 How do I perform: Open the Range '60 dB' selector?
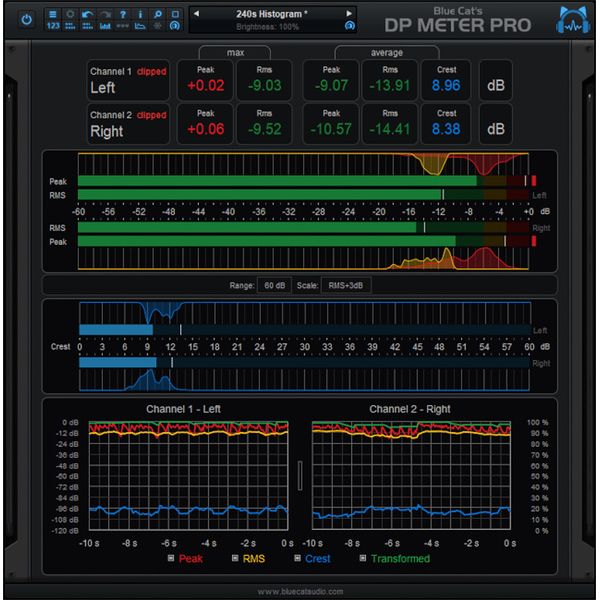274,285
